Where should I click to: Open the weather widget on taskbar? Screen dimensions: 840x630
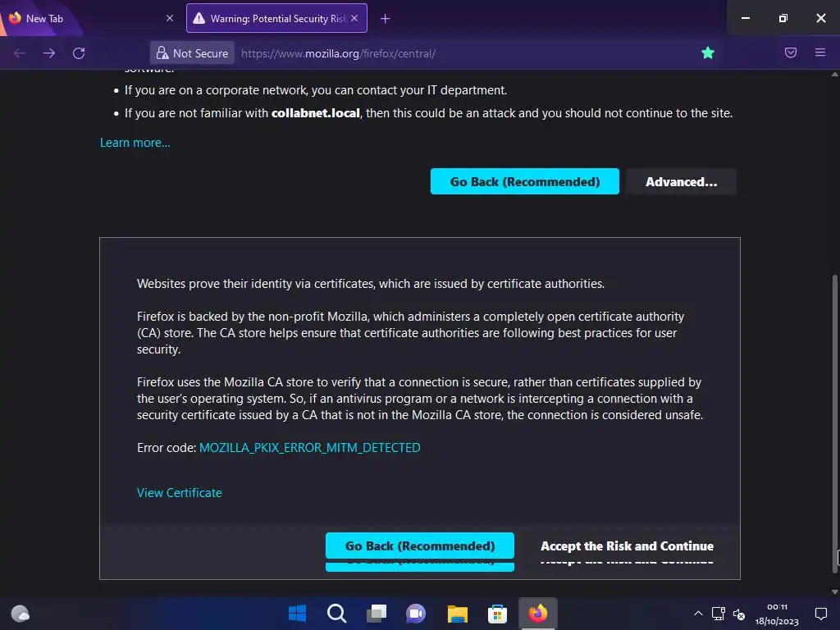tap(21, 613)
